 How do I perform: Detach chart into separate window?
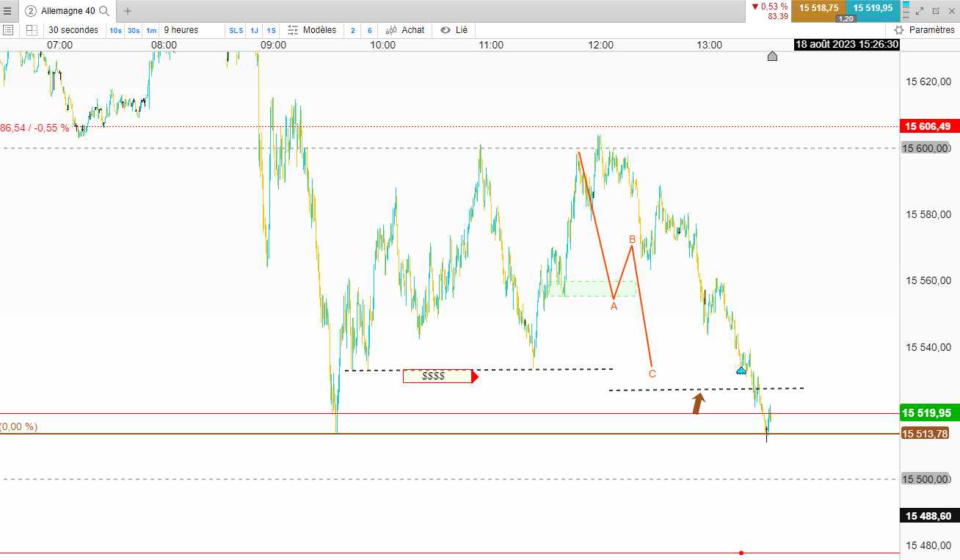tap(936, 11)
